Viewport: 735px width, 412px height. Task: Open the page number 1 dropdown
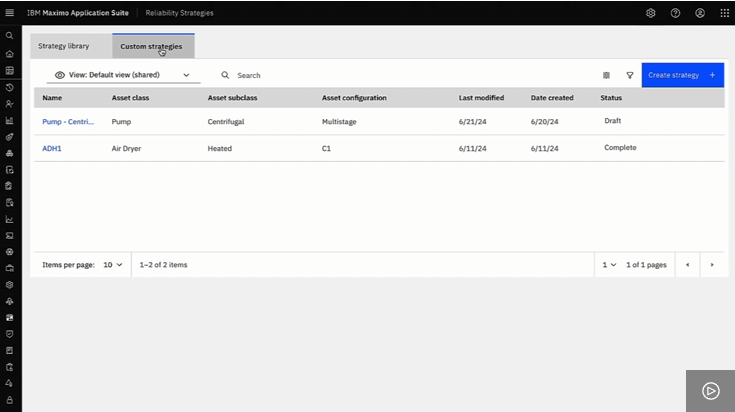coord(609,265)
